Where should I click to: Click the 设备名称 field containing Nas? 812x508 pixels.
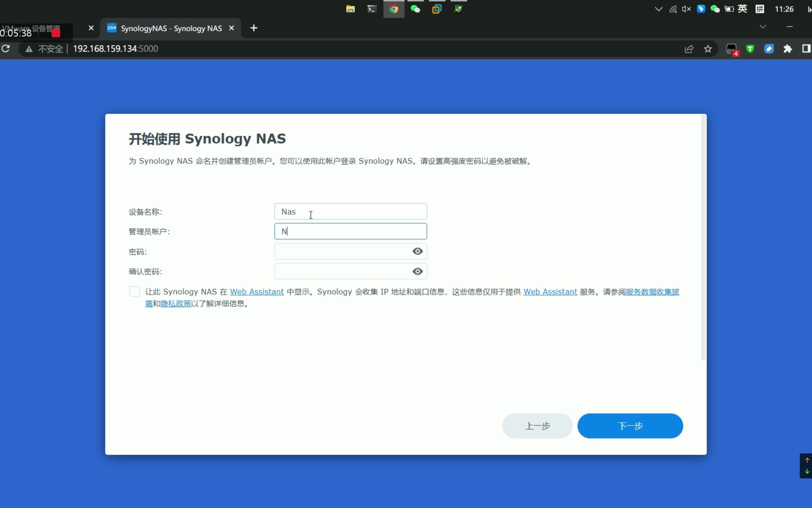coord(351,212)
